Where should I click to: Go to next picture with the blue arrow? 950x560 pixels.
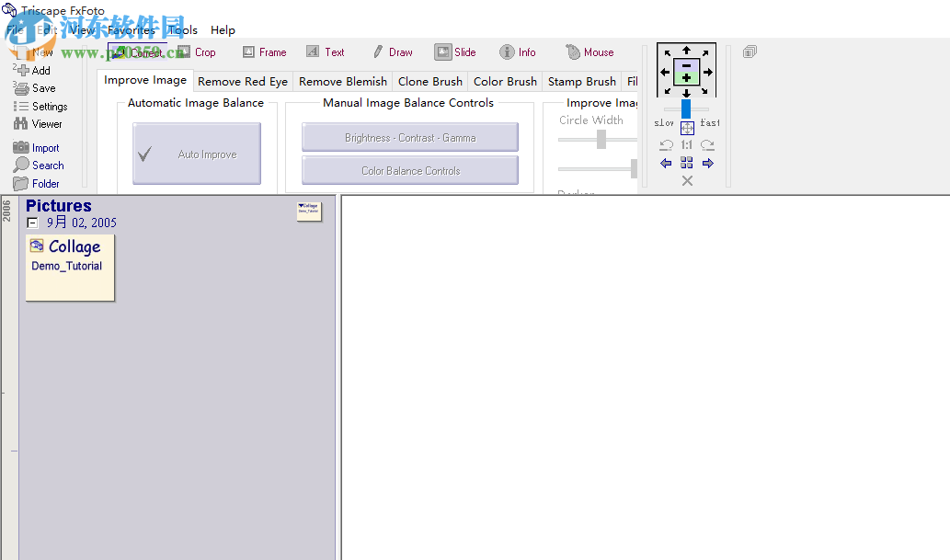click(707, 163)
